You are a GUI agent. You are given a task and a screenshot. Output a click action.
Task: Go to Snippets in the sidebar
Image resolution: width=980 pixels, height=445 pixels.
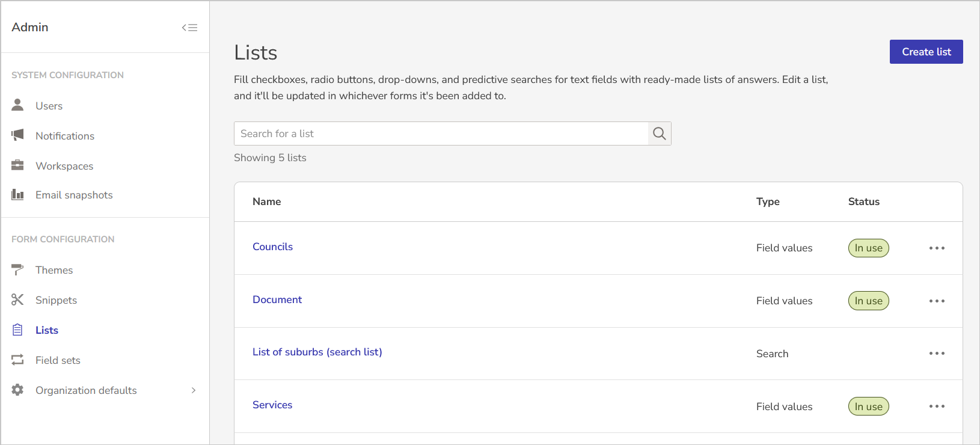56,300
